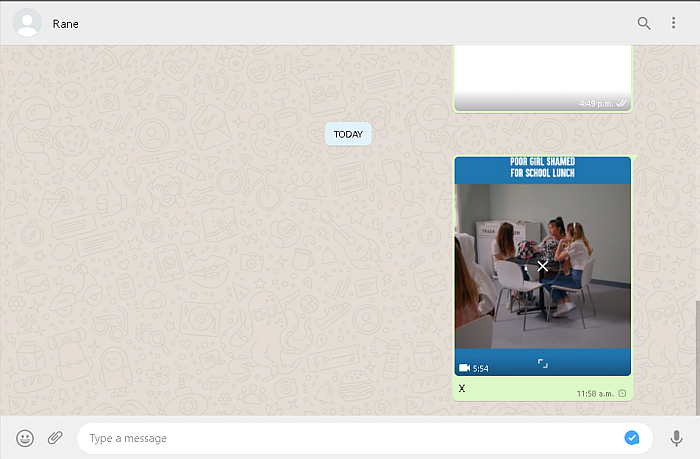Open Rane's profile picture avatar

point(27,23)
